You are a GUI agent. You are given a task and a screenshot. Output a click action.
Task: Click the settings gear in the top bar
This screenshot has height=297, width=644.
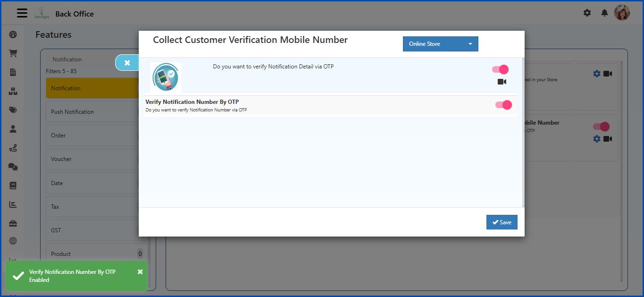(x=587, y=13)
